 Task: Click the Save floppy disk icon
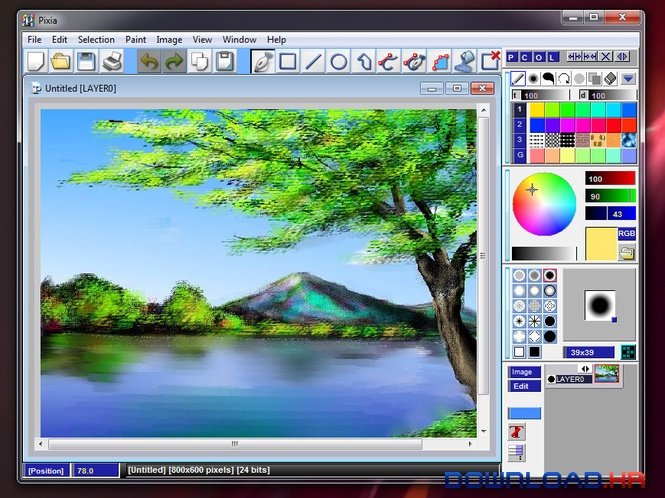coord(87,62)
